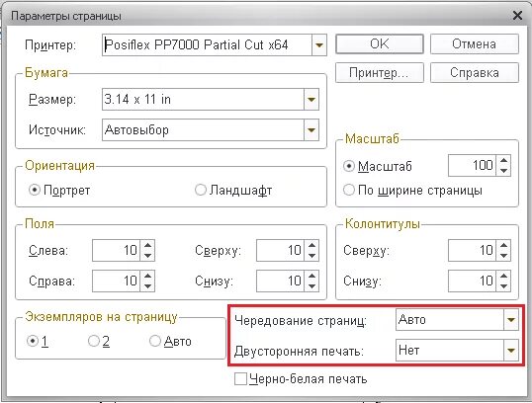The width and height of the screenshot is (532, 403).
Task: Decrease Сверху margin in Поля
Action: [x=311, y=256]
